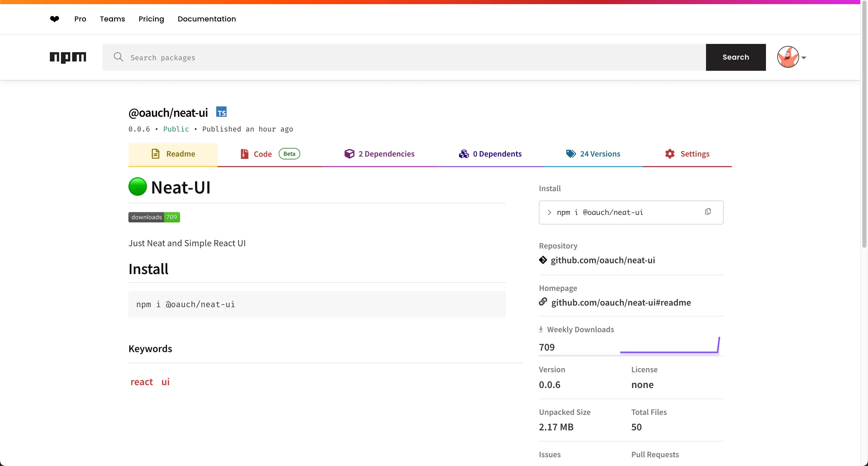Click the Pull Requests label
Screen dimensions: 868x466
pyautogui.click(x=655, y=454)
